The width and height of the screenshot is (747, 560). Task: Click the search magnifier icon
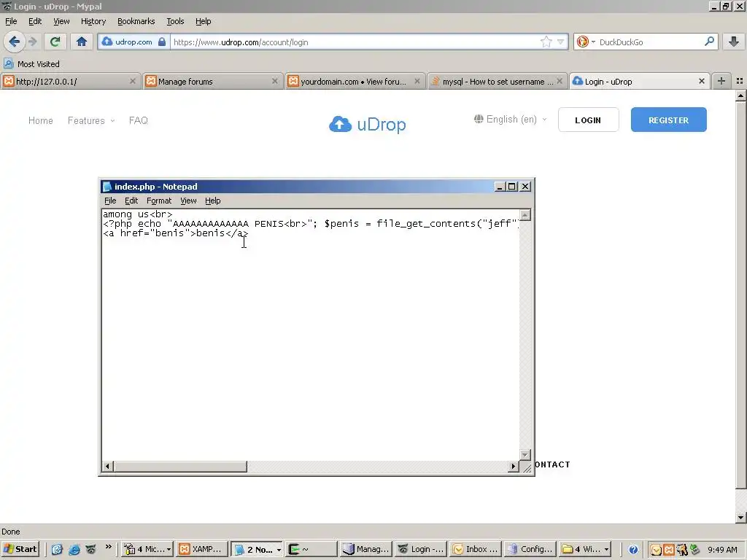point(709,42)
